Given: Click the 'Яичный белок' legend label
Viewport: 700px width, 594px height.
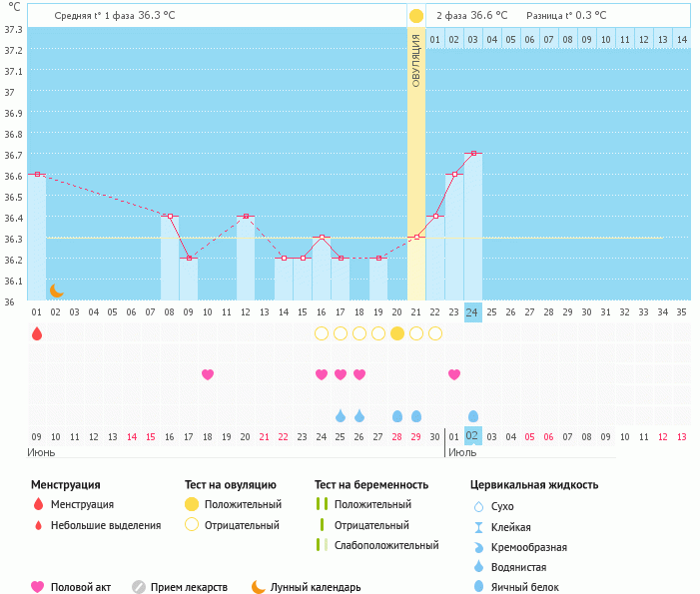Looking at the screenshot, I should click(x=532, y=587).
